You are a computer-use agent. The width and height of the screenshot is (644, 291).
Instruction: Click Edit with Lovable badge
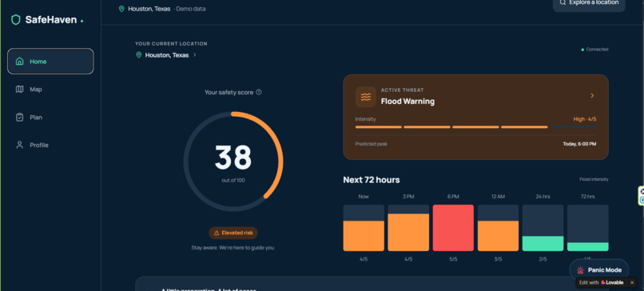(602, 283)
